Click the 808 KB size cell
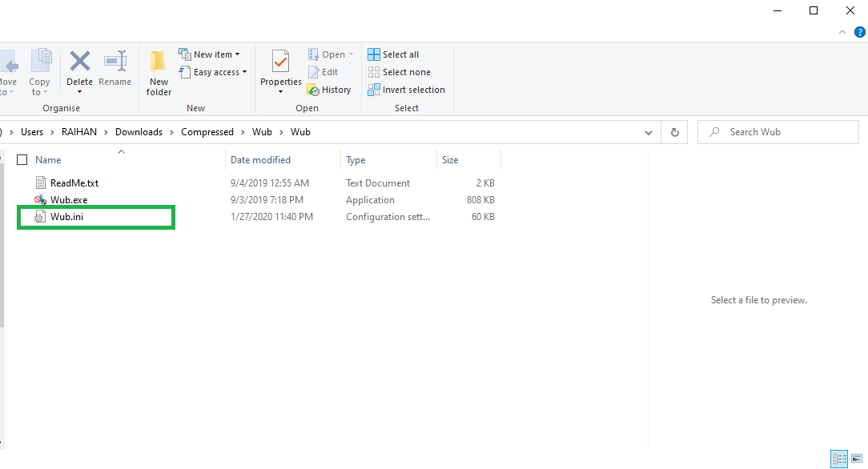 pos(480,199)
